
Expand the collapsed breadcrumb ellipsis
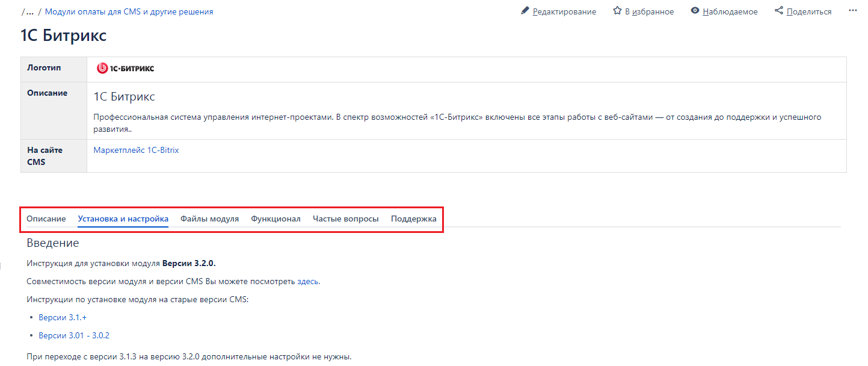click(x=29, y=11)
